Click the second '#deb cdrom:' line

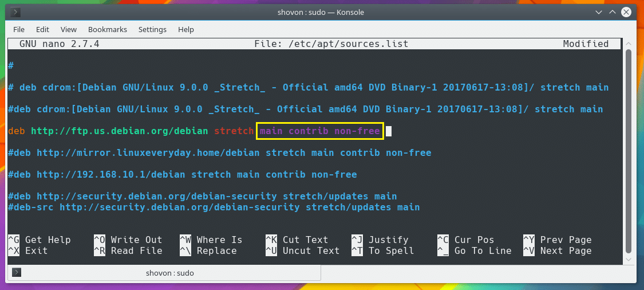(305, 109)
